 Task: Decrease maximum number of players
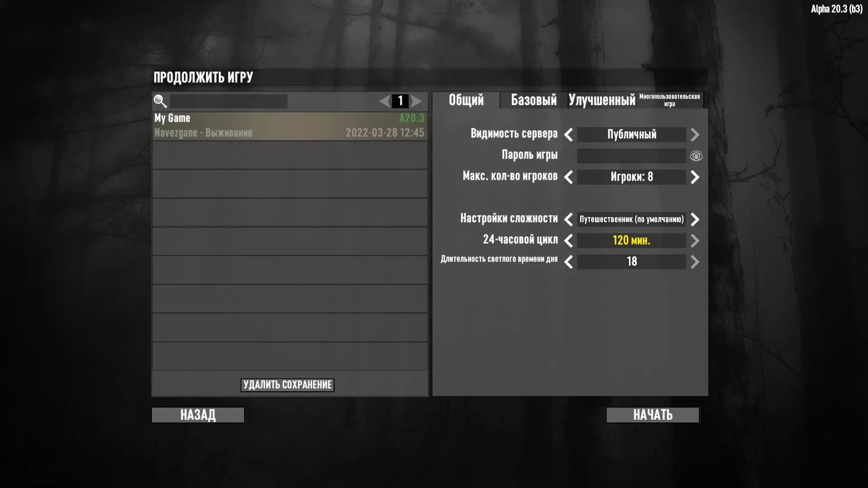(569, 177)
